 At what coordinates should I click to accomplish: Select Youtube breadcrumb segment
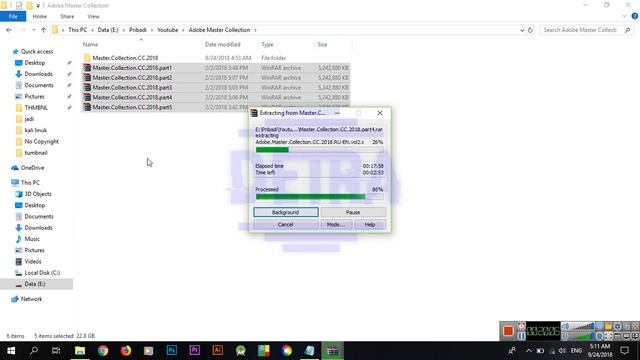point(167,30)
